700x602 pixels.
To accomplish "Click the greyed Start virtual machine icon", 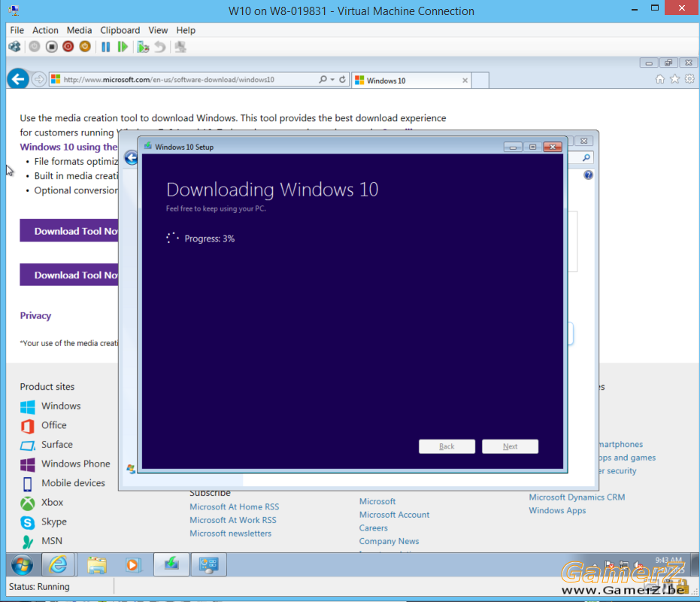I will (x=35, y=47).
